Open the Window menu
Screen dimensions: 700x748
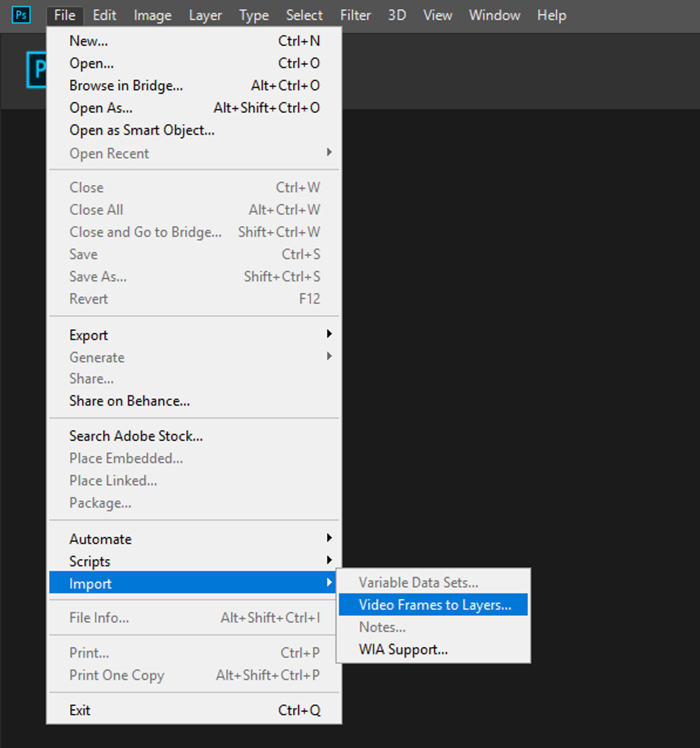(x=494, y=15)
